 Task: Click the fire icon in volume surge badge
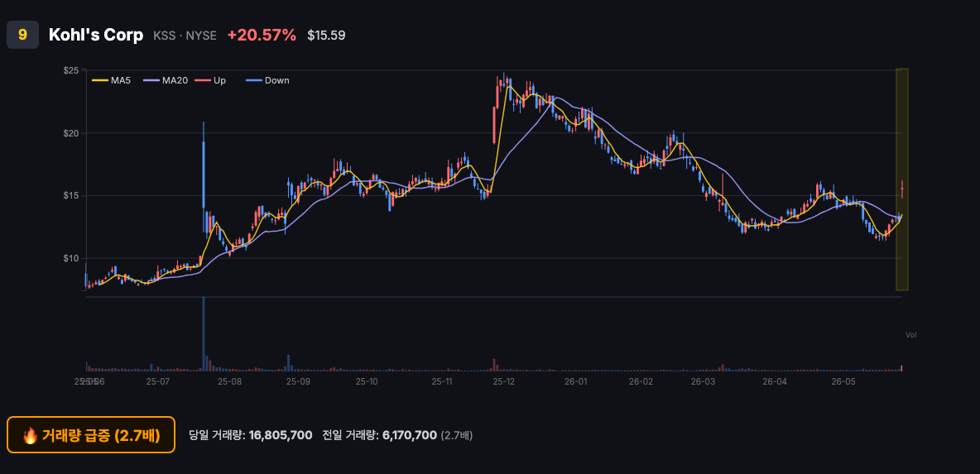pyautogui.click(x=30, y=435)
